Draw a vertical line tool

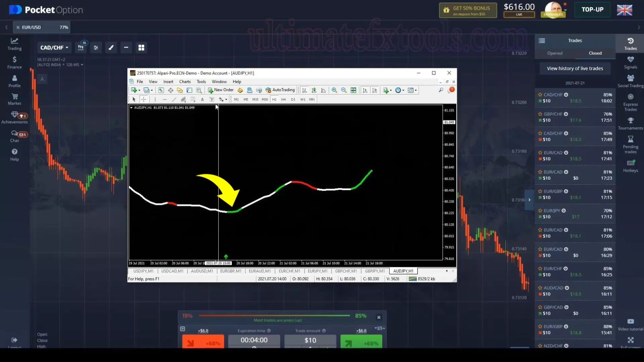(155, 100)
